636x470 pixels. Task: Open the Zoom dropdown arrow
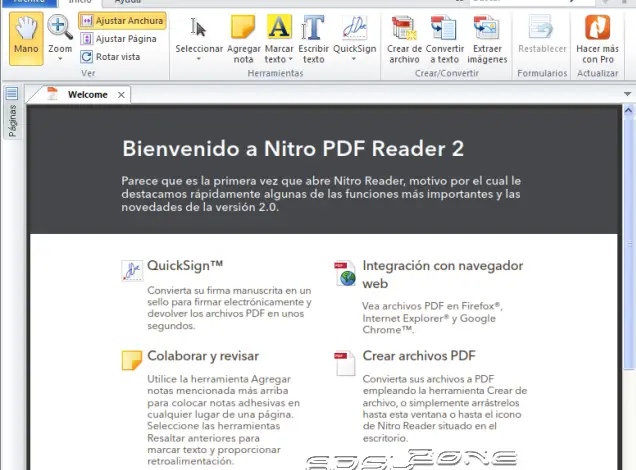pyautogui.click(x=60, y=59)
